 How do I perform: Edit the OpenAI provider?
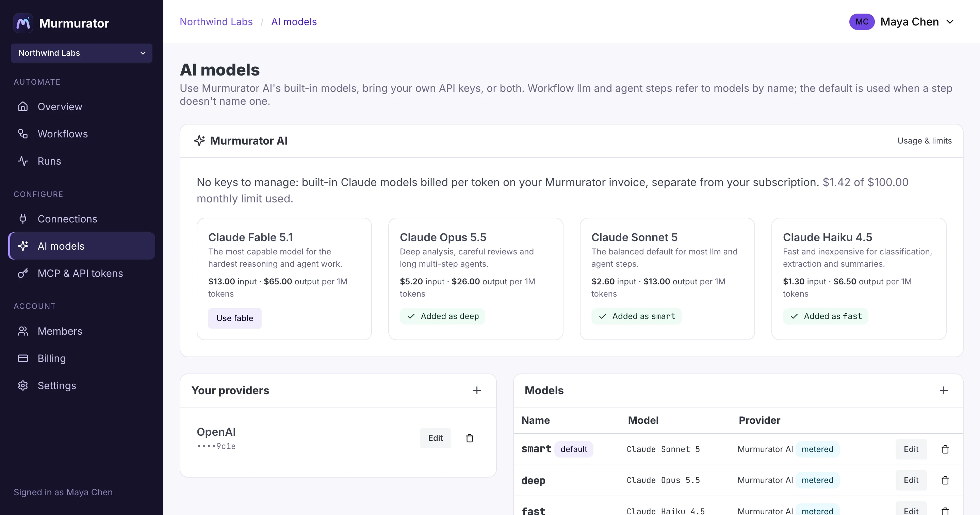pos(435,438)
